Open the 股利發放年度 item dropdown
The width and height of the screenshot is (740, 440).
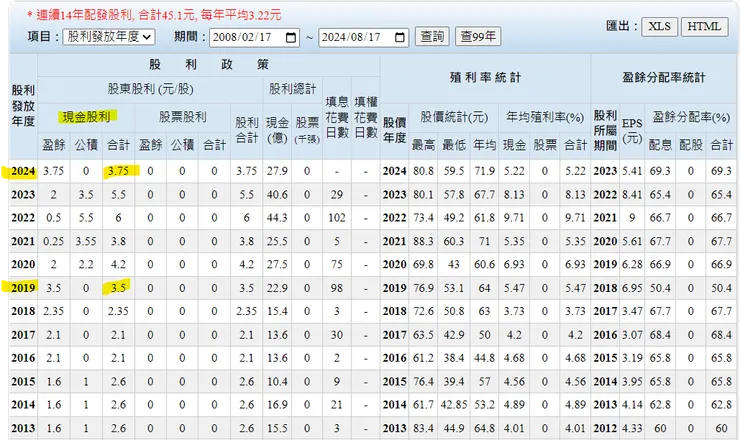109,37
